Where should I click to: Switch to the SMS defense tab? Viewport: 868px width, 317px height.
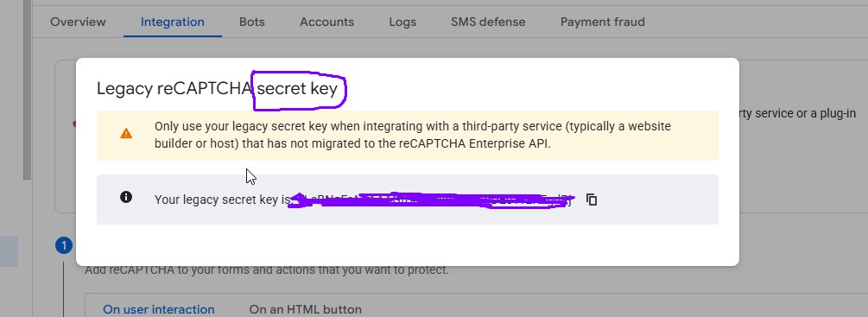(x=488, y=22)
